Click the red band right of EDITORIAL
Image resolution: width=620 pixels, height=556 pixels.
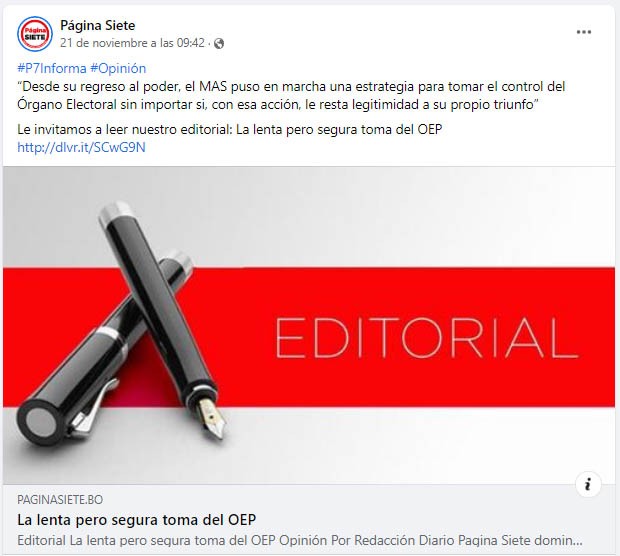(x=597, y=337)
